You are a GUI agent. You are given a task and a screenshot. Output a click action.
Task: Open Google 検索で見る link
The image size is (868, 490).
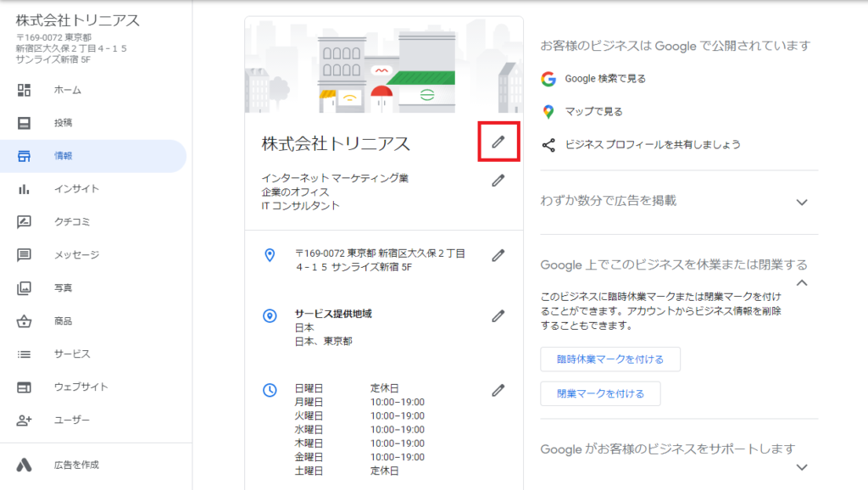(x=605, y=79)
